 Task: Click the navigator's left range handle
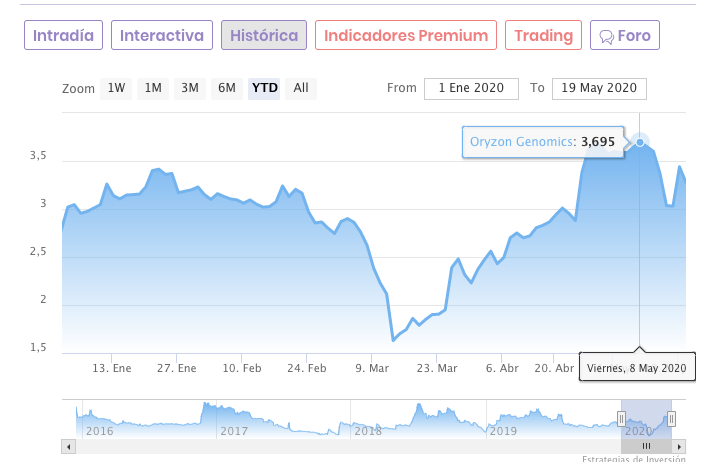pos(621,419)
